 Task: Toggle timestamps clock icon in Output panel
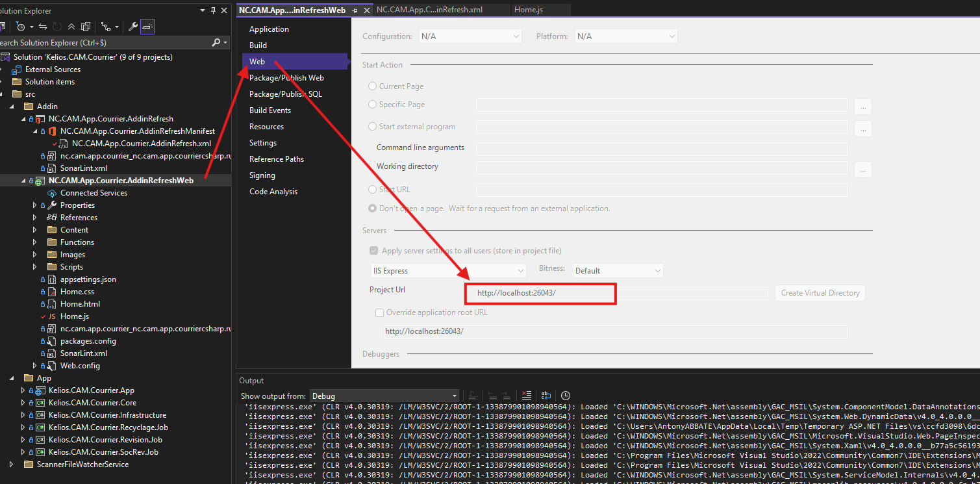click(x=566, y=396)
